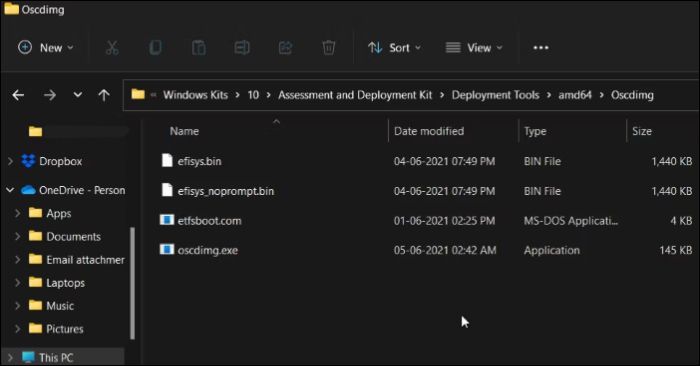The width and height of the screenshot is (700, 366).
Task: Open the Sort options dropdown
Action: [394, 48]
